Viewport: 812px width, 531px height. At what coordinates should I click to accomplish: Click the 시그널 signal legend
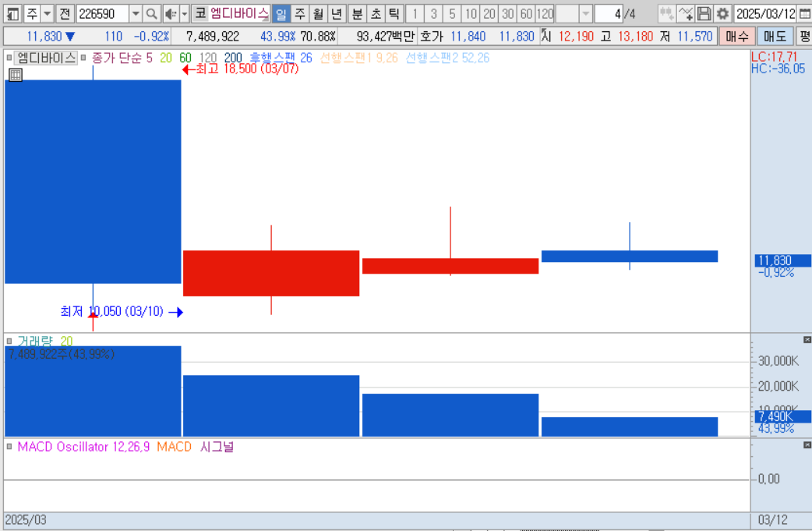(x=217, y=447)
